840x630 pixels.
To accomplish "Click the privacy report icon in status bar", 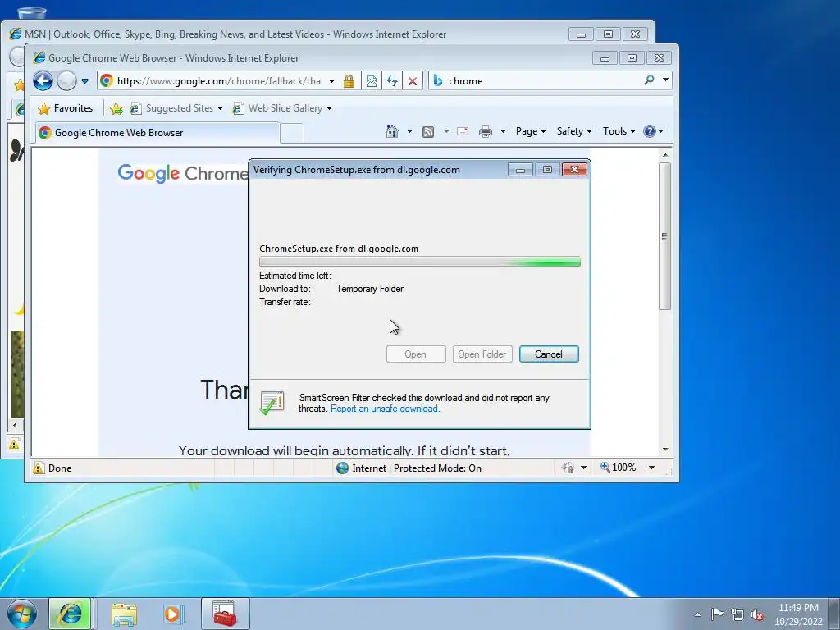I will pyautogui.click(x=568, y=468).
